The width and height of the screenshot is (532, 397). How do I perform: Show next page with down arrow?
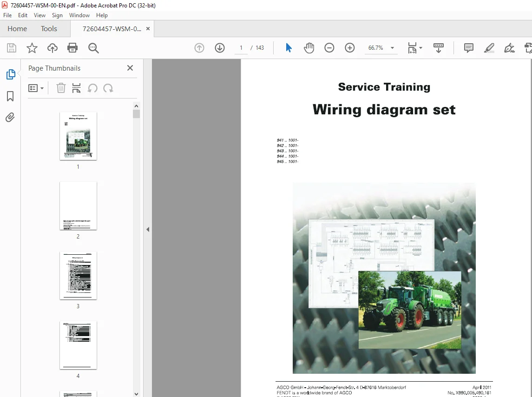click(219, 48)
